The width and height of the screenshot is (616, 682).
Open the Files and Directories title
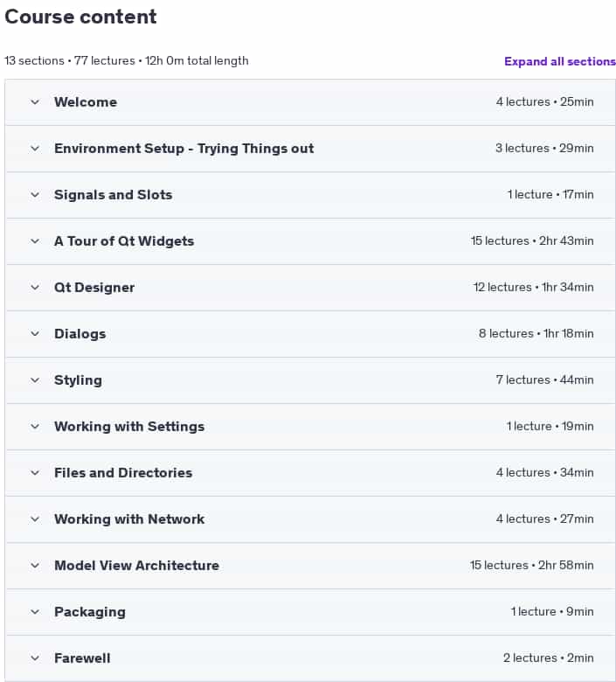pyautogui.click(x=123, y=473)
